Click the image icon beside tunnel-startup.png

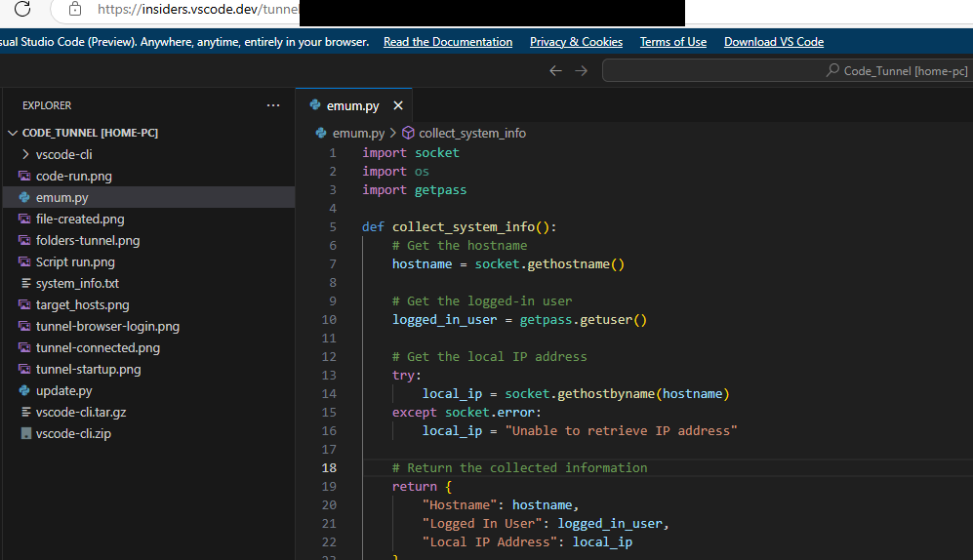click(x=24, y=369)
